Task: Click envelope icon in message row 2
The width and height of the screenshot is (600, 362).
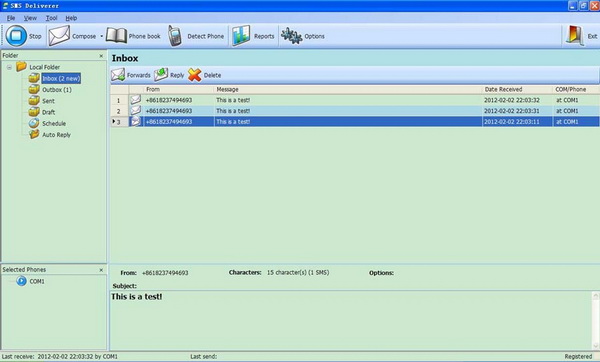Action: tap(135, 111)
